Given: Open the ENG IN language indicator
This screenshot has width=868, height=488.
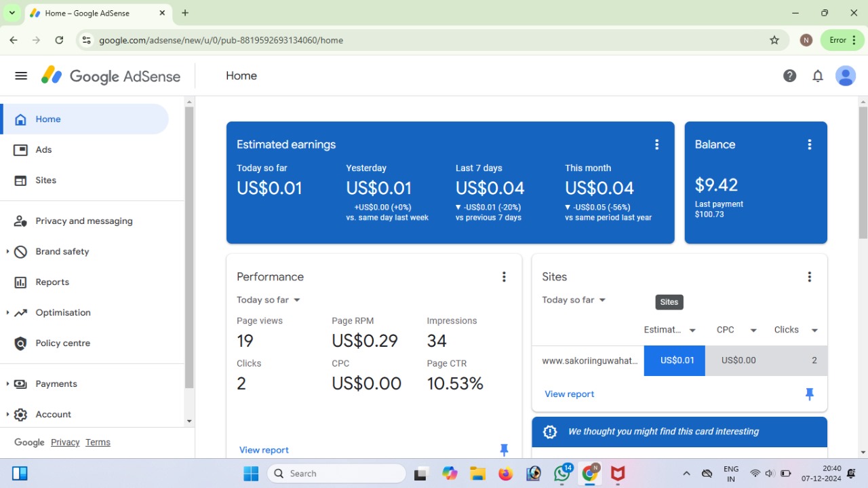Looking at the screenshot, I should [x=731, y=473].
